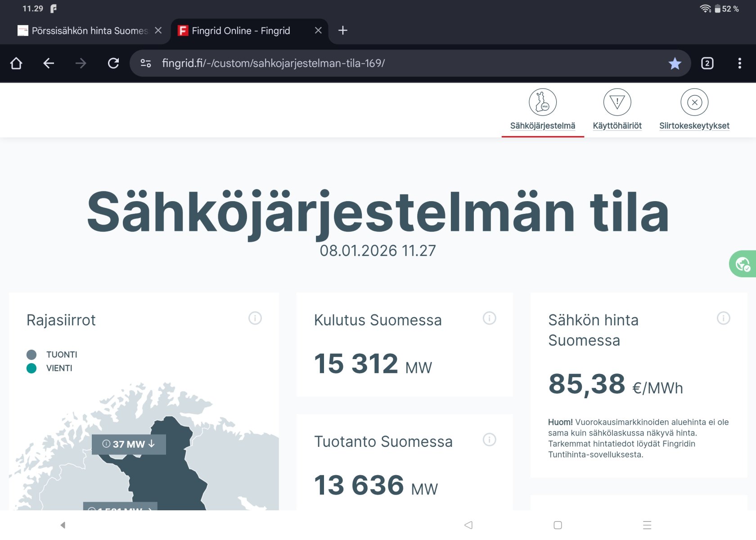Open browser three-dot menu

(739, 63)
